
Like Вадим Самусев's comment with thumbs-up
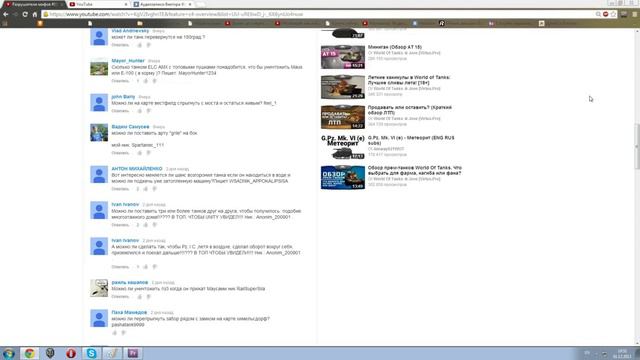140,153
